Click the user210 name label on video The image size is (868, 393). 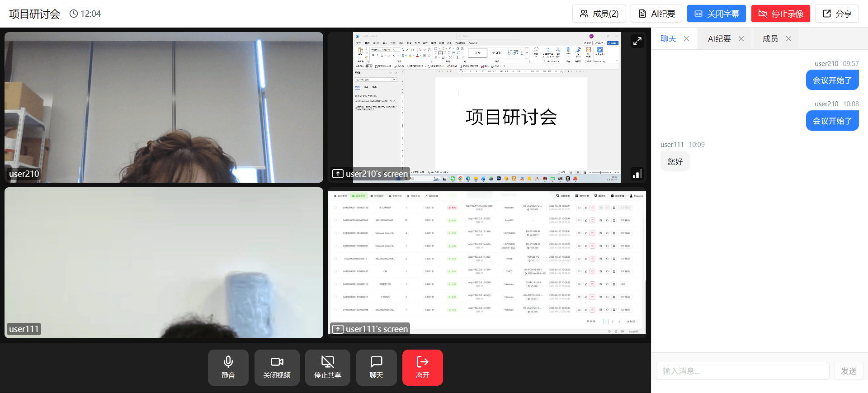point(24,174)
